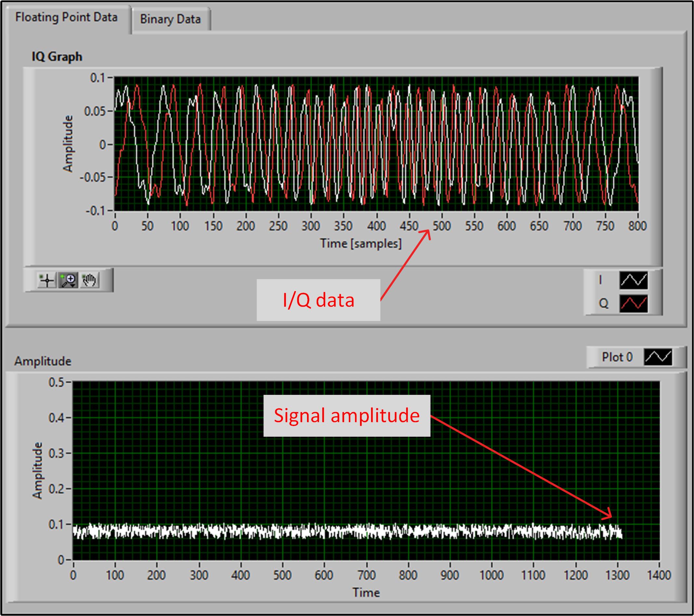Click the 0.1 y-axis maximum on IQ Graph
This screenshot has width=694, height=616.
(x=98, y=78)
